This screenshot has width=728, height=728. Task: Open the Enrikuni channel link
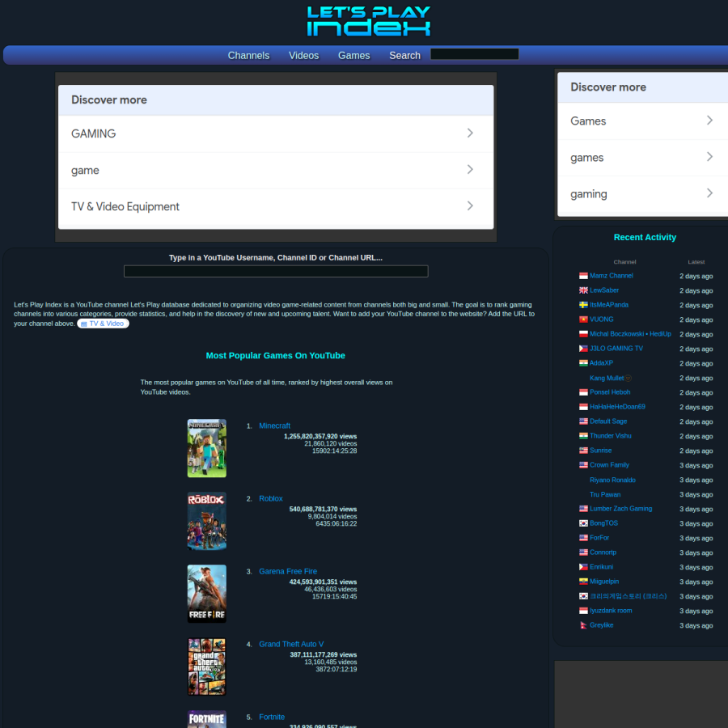[601, 567]
